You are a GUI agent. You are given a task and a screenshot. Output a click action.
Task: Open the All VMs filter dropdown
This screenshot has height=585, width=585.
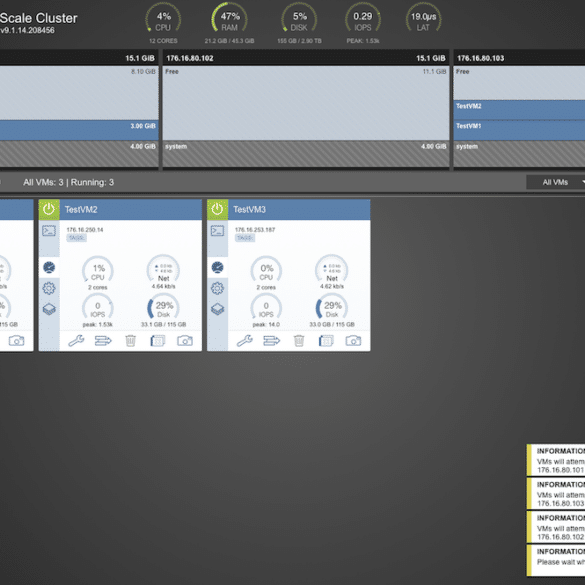(x=556, y=182)
